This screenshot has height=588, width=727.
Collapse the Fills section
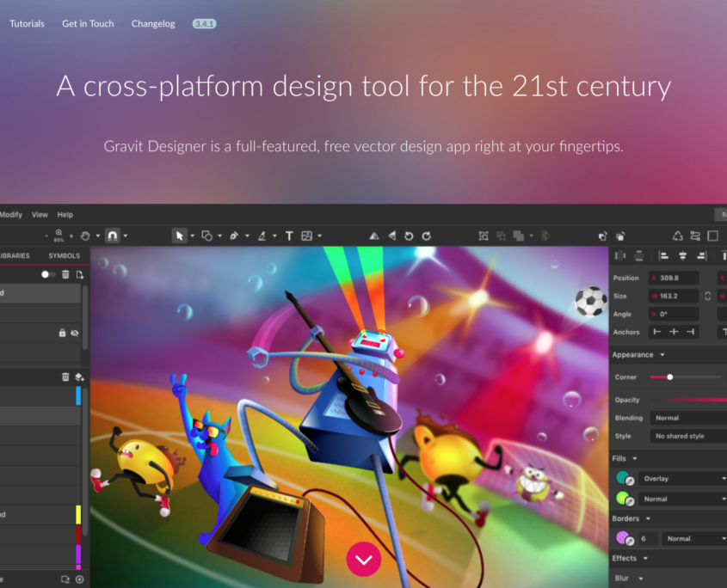[x=635, y=459]
